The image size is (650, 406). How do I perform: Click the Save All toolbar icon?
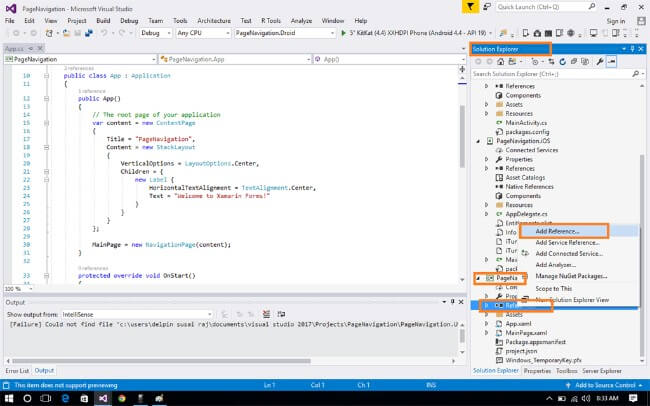[89, 32]
